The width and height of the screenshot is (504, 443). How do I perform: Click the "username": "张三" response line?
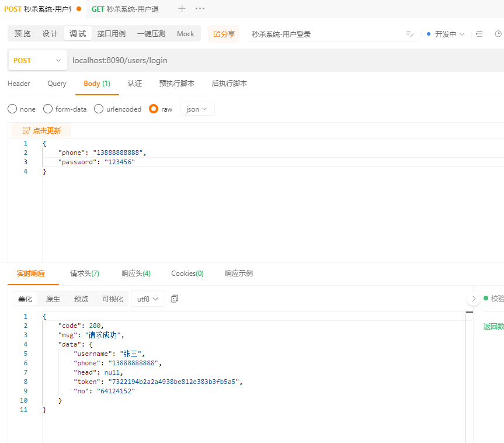pyautogui.click(x=109, y=354)
